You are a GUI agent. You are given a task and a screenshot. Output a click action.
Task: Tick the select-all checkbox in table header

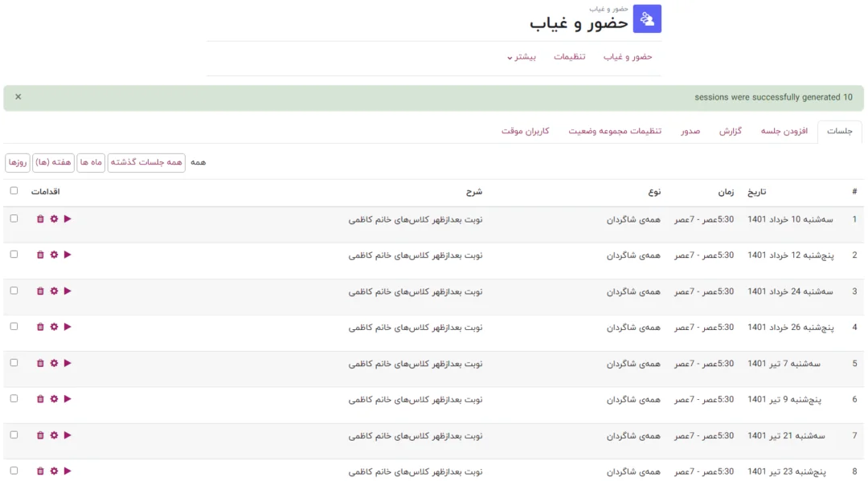click(14, 190)
